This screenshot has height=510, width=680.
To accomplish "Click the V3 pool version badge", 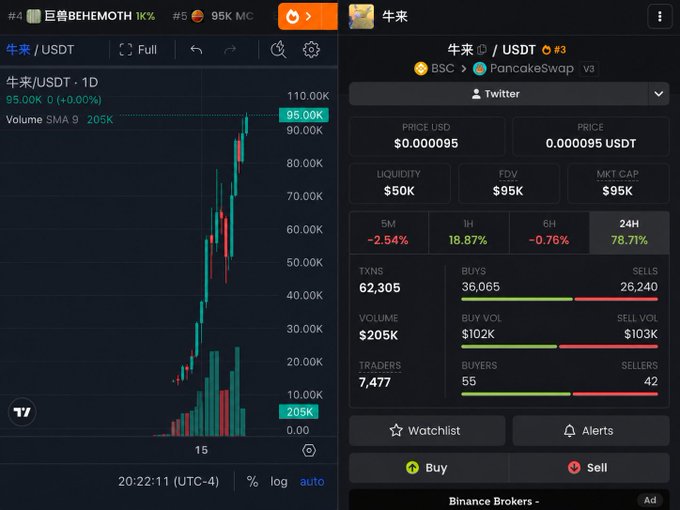I will point(589,69).
